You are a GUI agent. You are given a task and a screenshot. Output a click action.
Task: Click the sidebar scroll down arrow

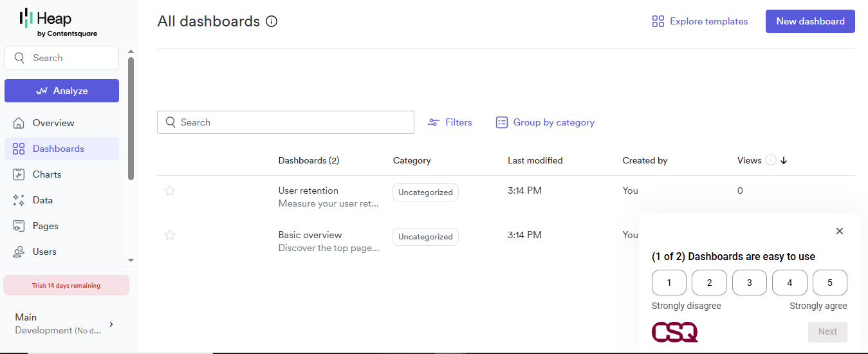tap(131, 260)
